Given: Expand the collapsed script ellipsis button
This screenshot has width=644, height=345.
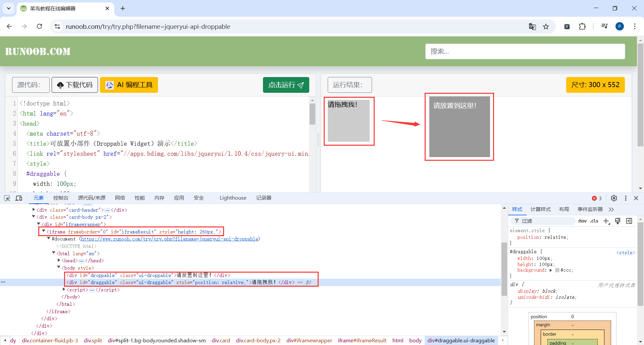Looking at the screenshot, I should [92, 290].
